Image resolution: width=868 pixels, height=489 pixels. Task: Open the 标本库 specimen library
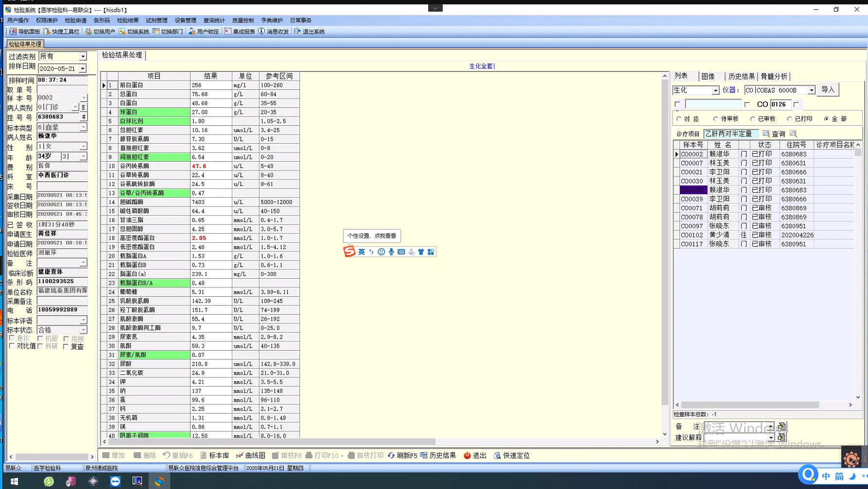215,455
